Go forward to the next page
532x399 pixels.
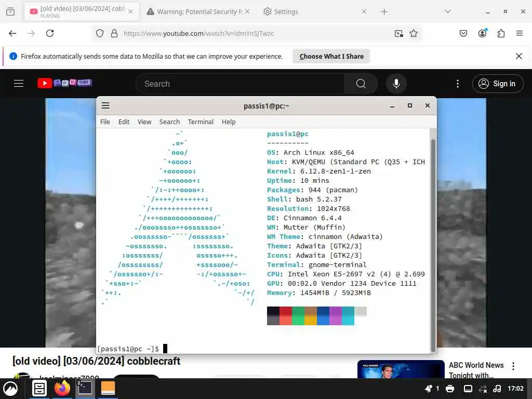[31, 33]
